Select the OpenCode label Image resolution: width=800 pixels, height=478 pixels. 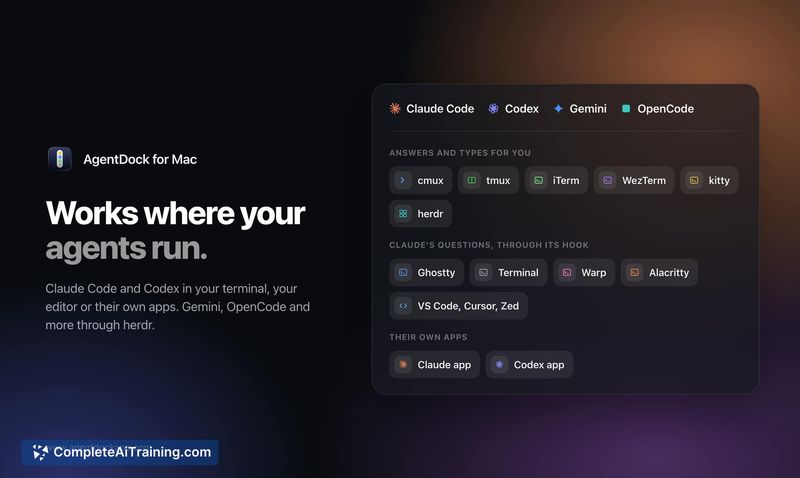[665, 109]
